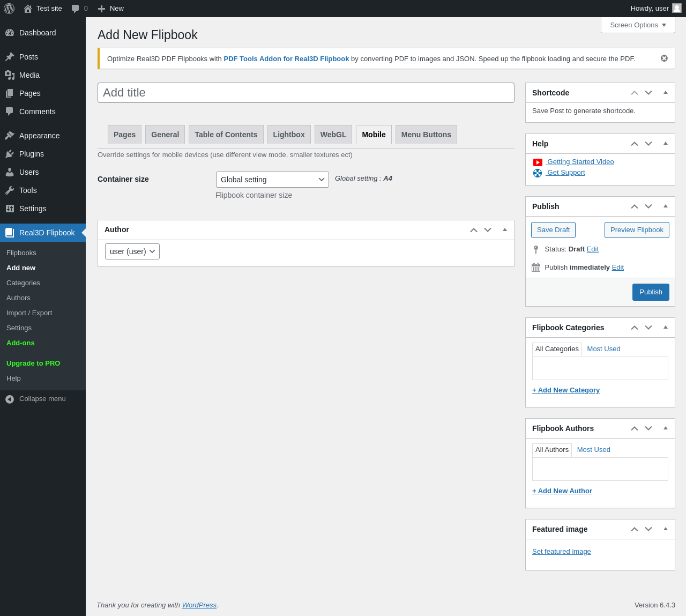Click the Tools wrench icon
Image resolution: width=686 pixels, height=616 pixels.
[x=10, y=190]
